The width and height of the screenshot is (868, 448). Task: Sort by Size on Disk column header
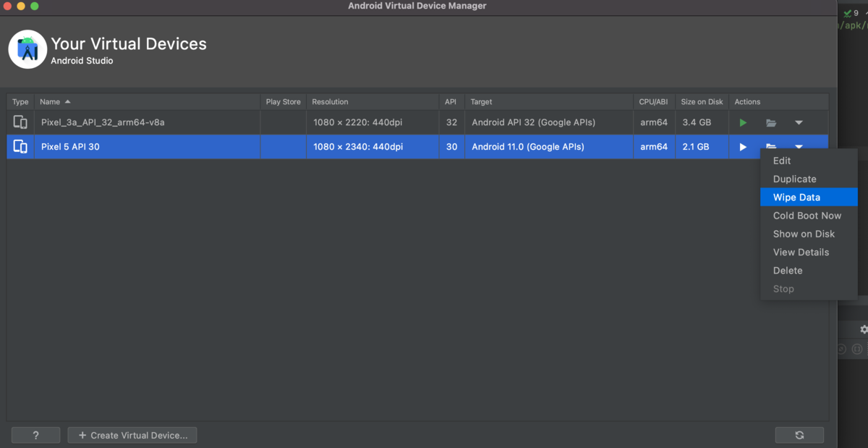click(x=702, y=102)
